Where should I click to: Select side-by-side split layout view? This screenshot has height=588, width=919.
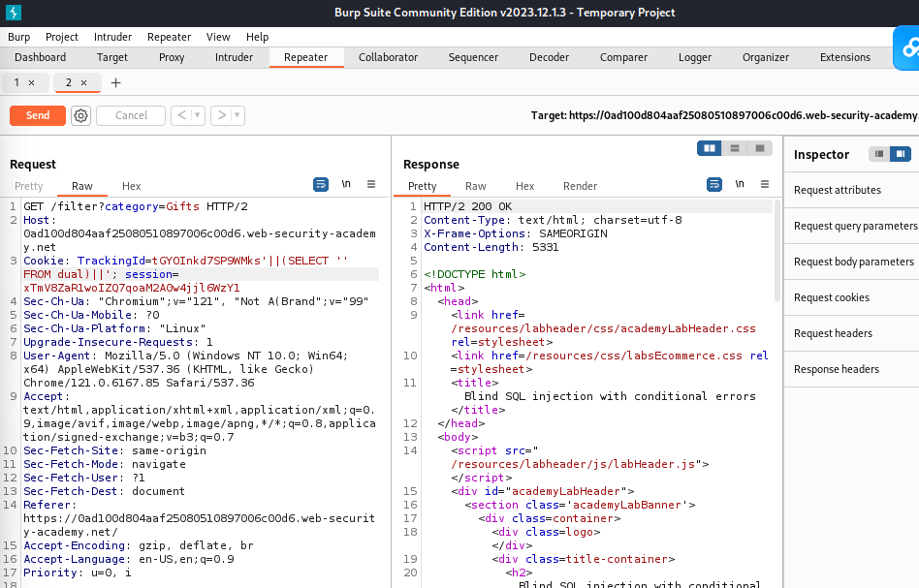[710, 148]
